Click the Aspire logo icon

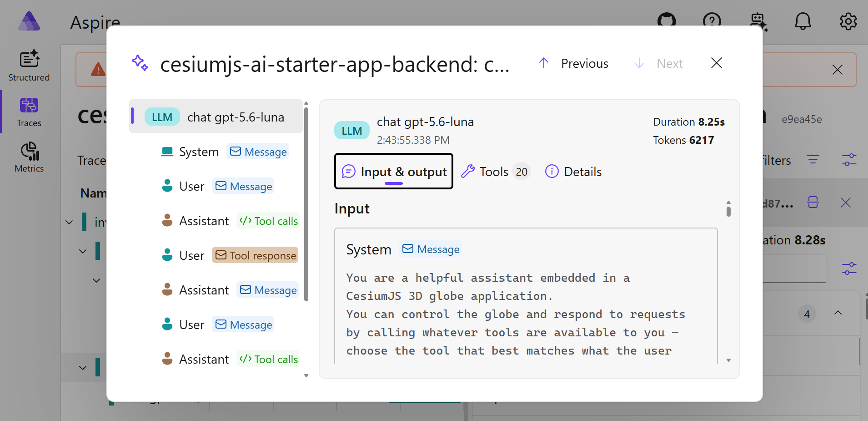pos(29,21)
